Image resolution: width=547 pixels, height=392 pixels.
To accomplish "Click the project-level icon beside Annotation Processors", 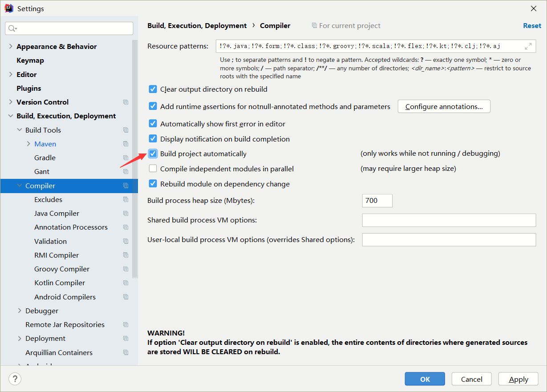I will tap(126, 227).
